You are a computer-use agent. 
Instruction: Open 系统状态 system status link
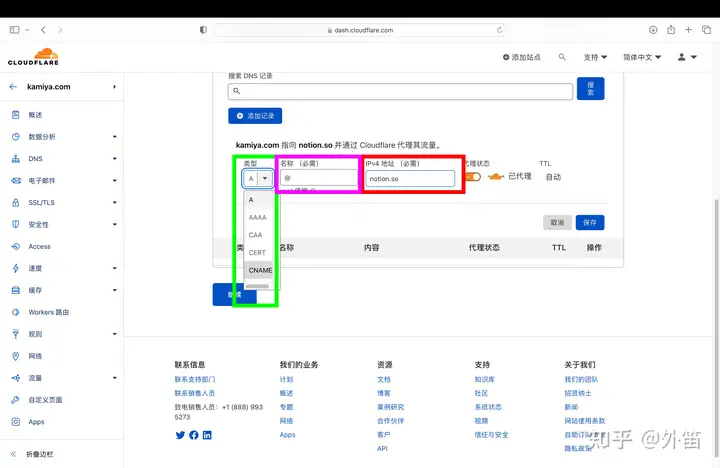tap(488, 407)
